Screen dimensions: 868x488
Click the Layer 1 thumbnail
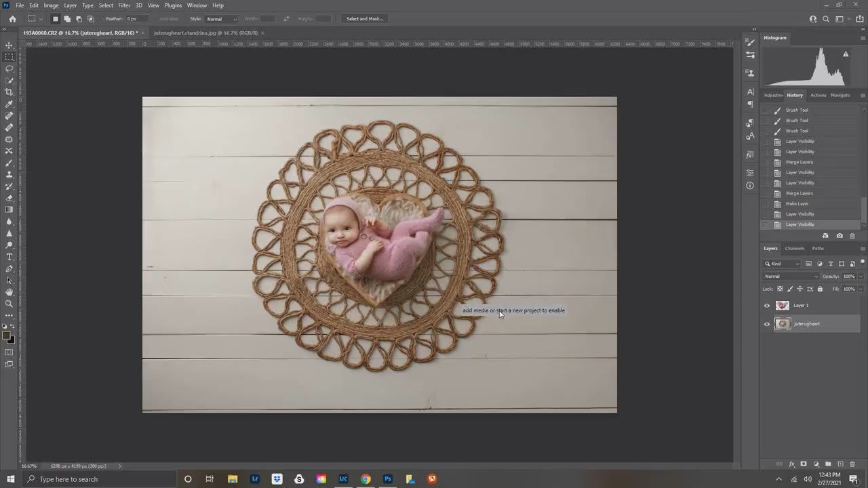coord(782,305)
